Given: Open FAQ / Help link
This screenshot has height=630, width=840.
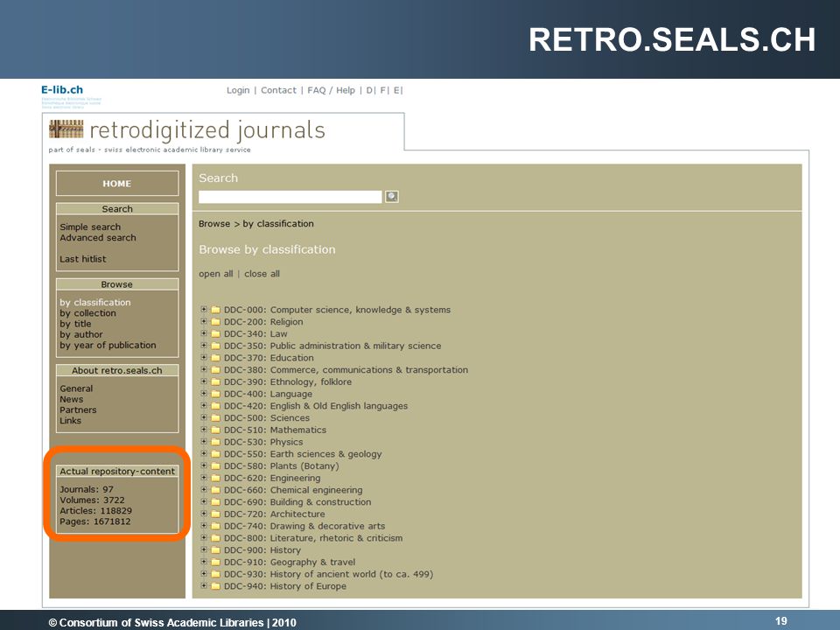Looking at the screenshot, I should [x=331, y=90].
